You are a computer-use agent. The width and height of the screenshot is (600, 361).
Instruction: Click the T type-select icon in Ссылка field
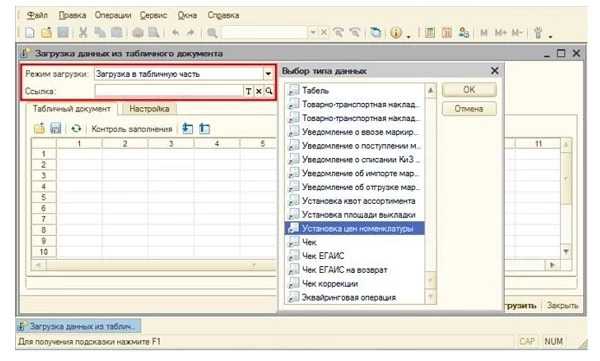[x=248, y=91]
